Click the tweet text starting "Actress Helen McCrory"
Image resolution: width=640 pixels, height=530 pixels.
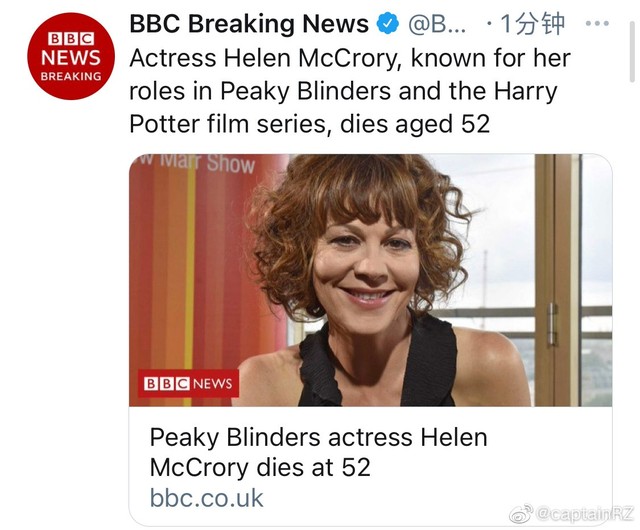[350, 57]
